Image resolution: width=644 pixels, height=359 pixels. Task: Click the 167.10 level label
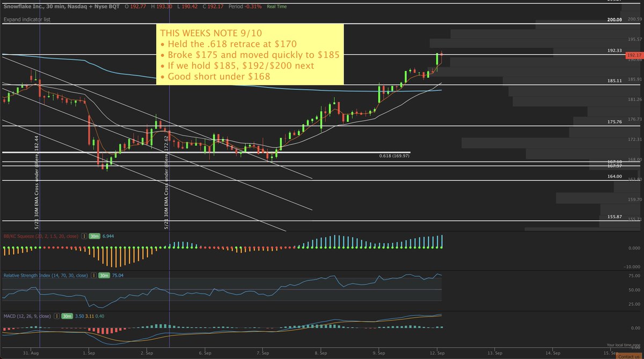click(614, 162)
